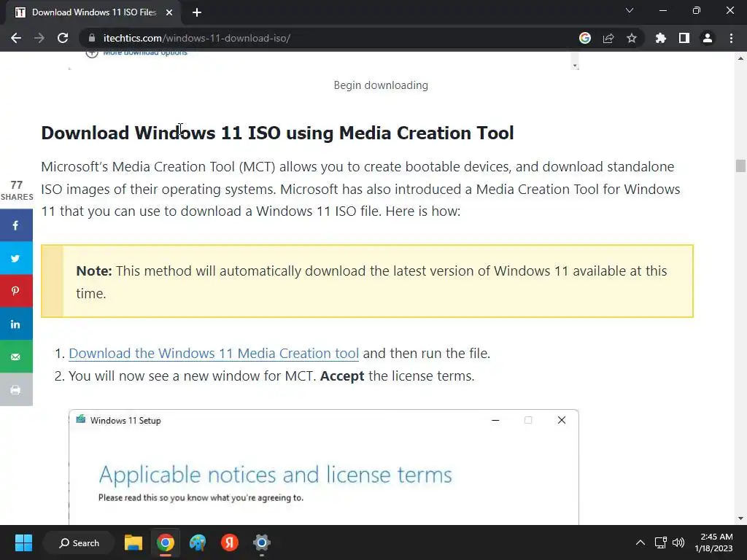Share the article on Facebook
The image size is (747, 560).
pos(16,225)
